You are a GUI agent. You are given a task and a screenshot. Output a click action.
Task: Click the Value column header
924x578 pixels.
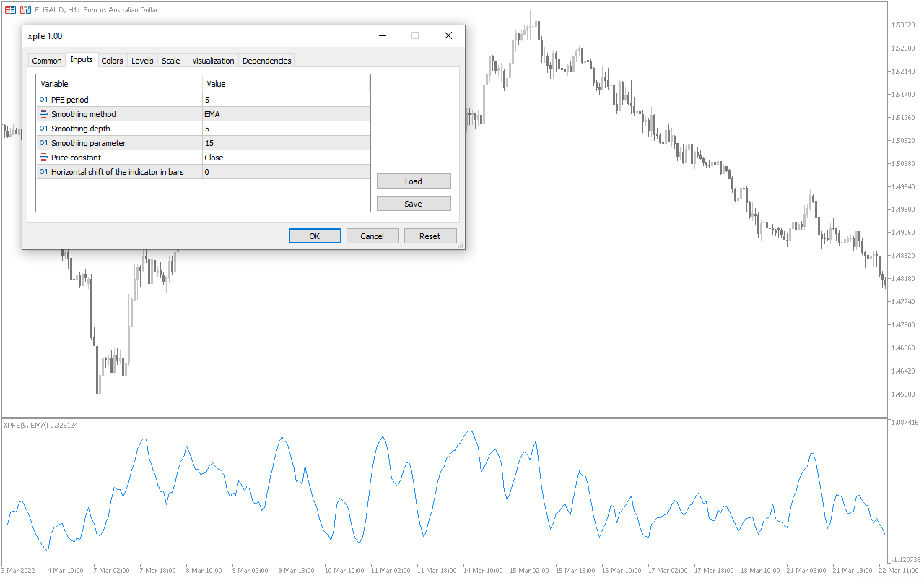(x=286, y=84)
